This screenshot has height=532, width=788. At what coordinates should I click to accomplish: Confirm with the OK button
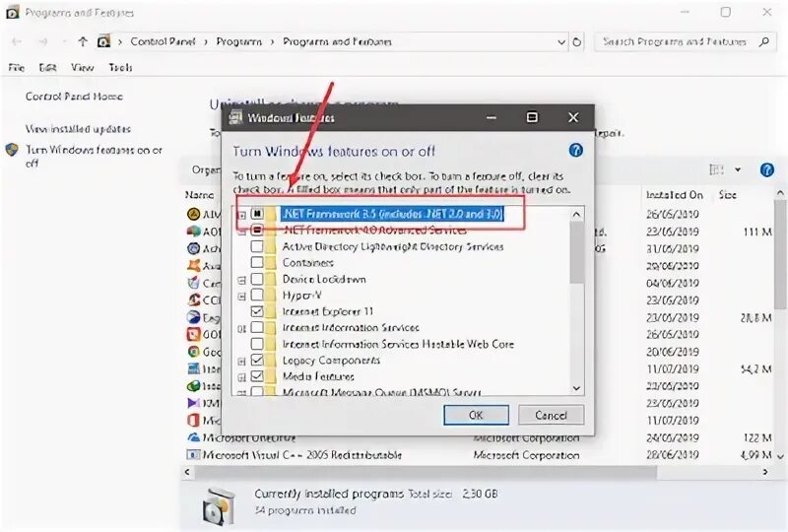(x=476, y=415)
